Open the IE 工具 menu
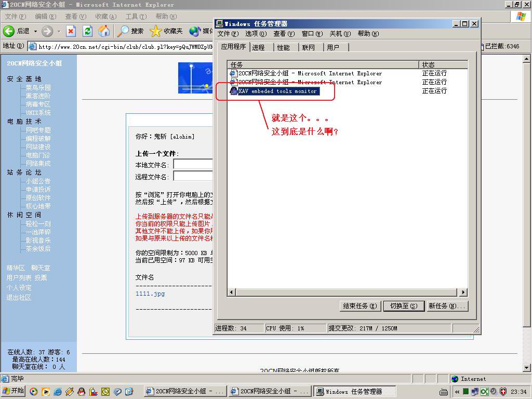 pyautogui.click(x=136, y=16)
